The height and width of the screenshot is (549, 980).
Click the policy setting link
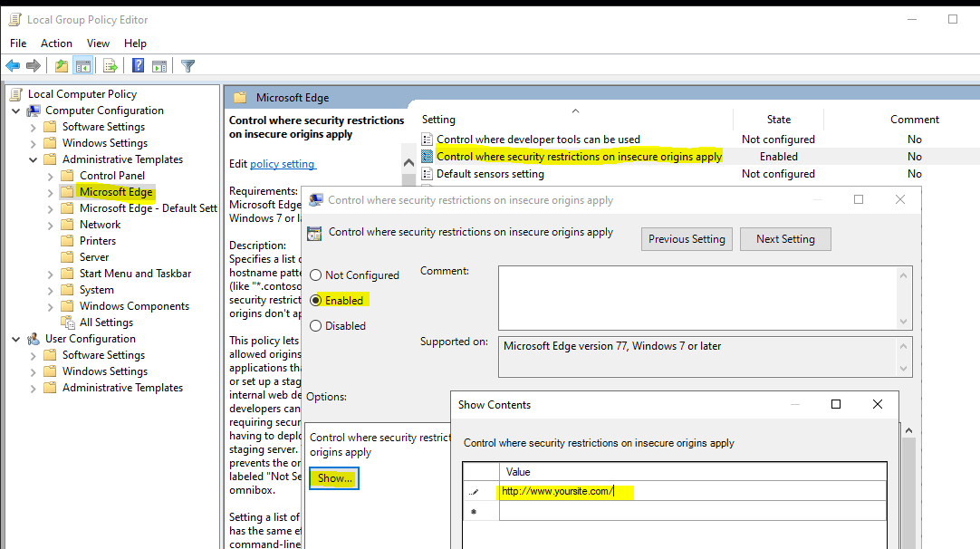tap(283, 164)
